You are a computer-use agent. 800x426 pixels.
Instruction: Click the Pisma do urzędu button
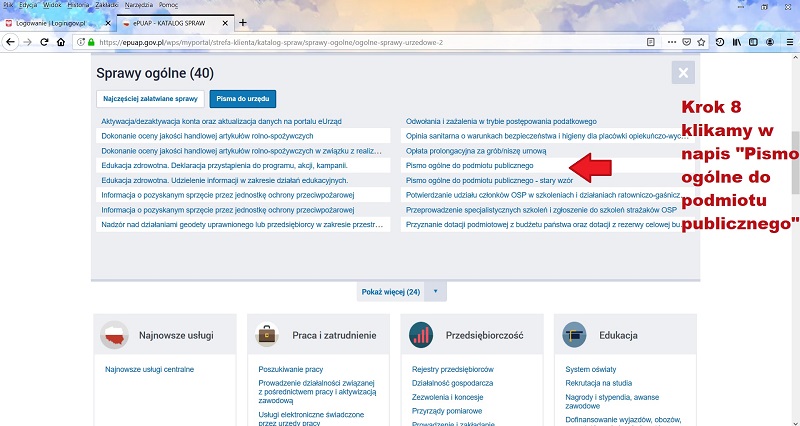pyautogui.click(x=243, y=99)
